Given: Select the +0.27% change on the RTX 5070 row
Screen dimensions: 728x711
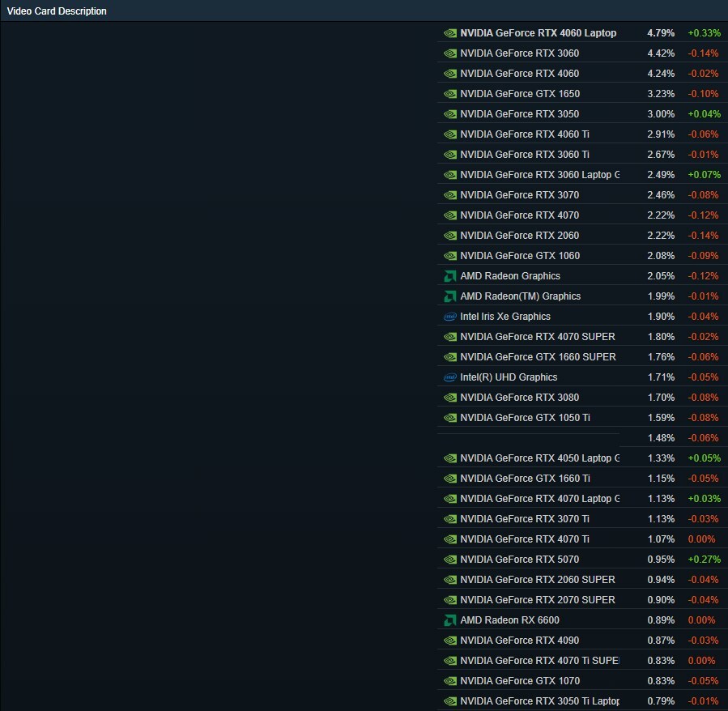Looking at the screenshot, I should pos(705,560).
